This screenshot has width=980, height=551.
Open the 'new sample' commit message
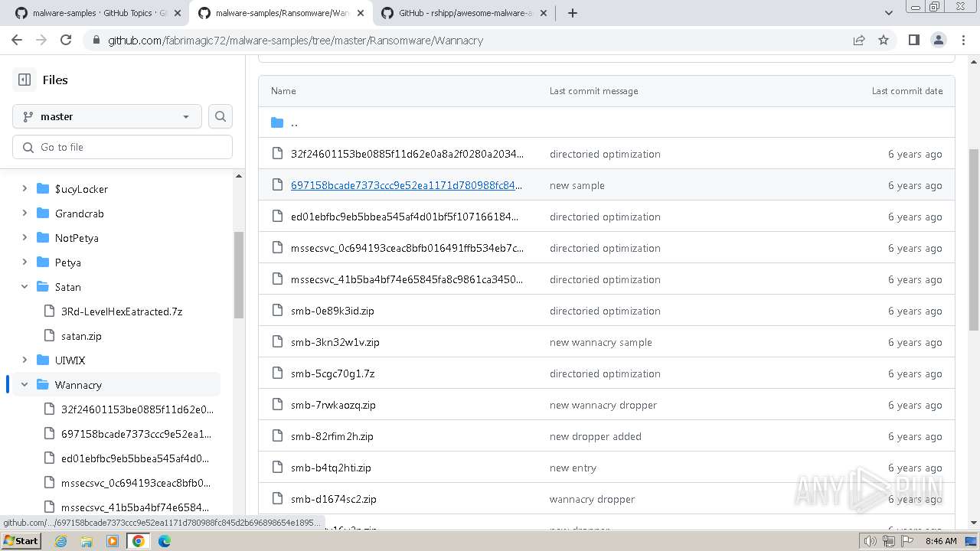(577, 185)
